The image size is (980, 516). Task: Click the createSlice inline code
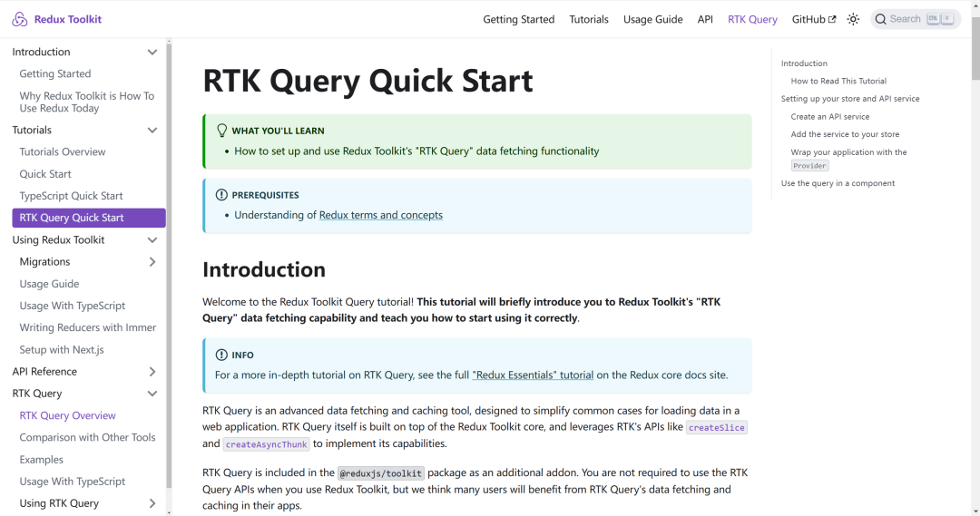click(x=716, y=427)
